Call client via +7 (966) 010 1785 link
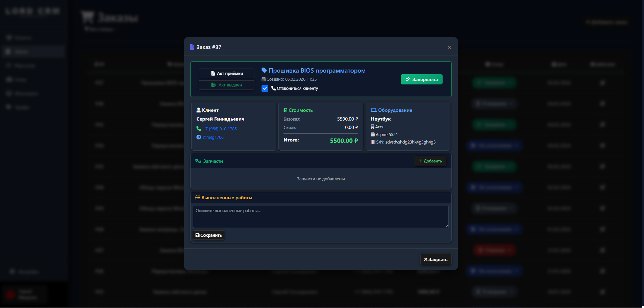644x308 pixels. pyautogui.click(x=220, y=129)
